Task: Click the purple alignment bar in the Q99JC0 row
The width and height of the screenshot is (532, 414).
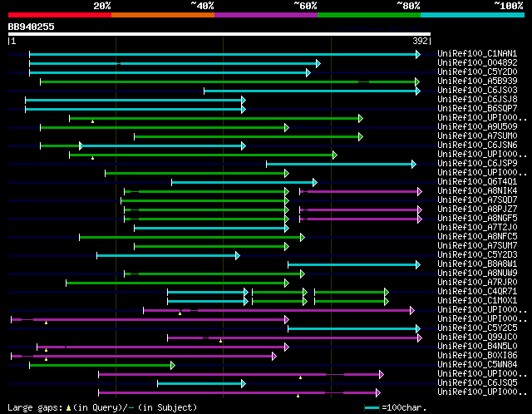Action: [294, 338]
